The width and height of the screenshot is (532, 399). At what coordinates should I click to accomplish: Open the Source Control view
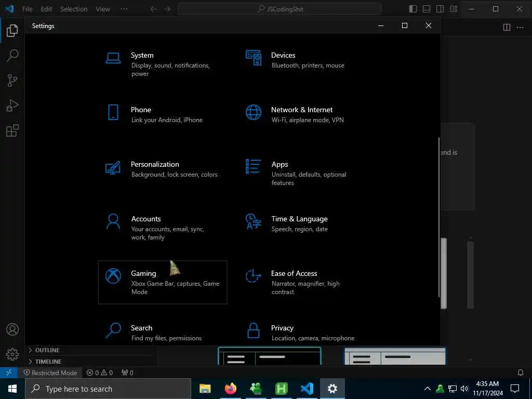pos(12,81)
